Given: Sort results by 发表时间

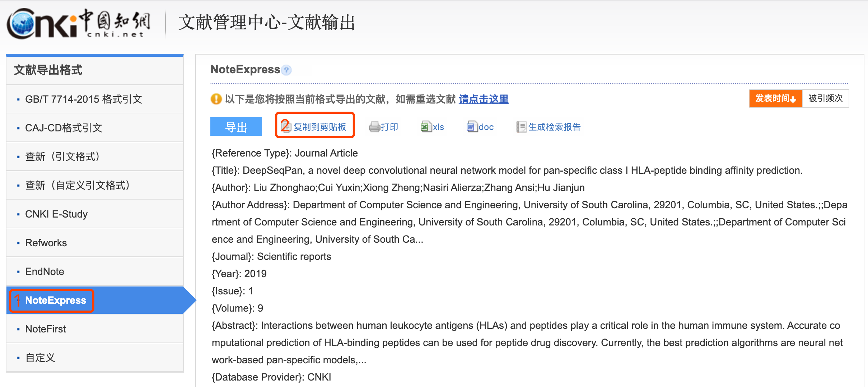Looking at the screenshot, I should click(775, 98).
